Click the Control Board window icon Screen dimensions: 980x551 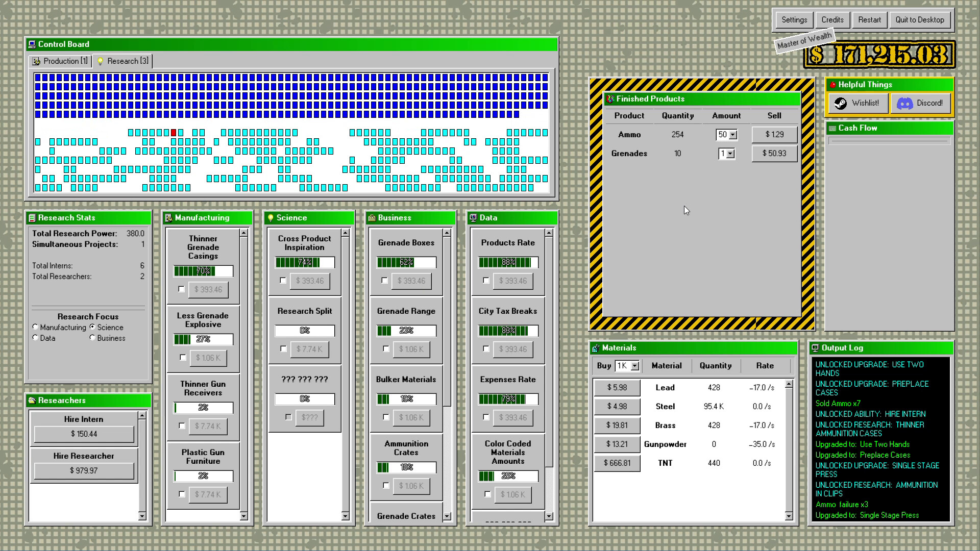(x=32, y=44)
